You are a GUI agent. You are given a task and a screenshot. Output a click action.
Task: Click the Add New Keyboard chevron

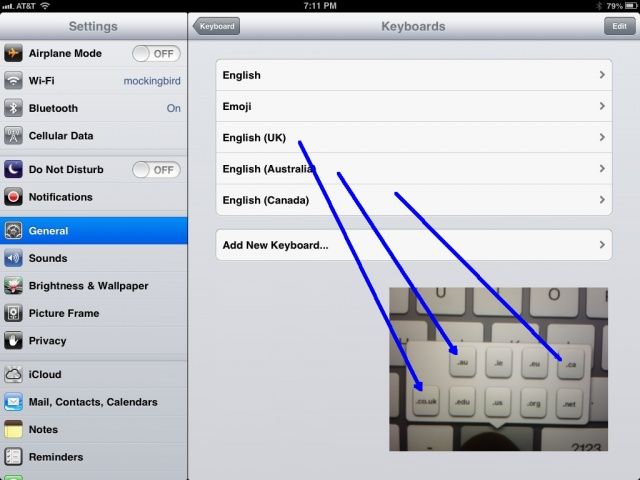tap(601, 244)
